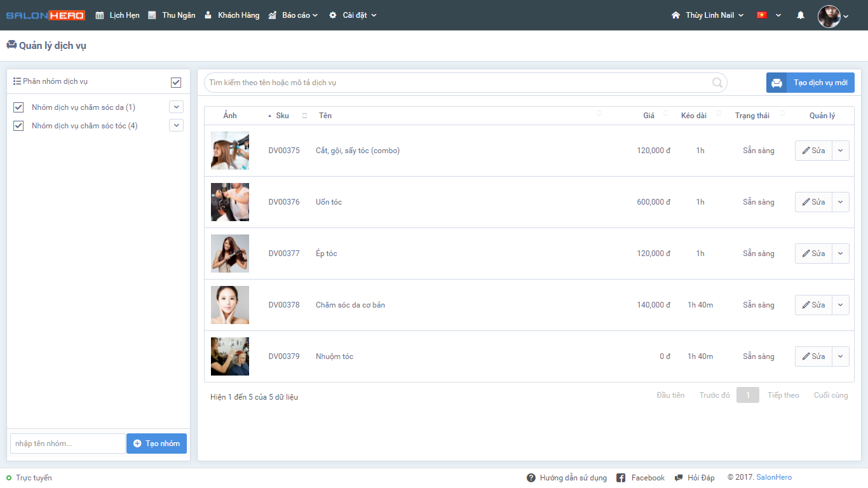Image resolution: width=868 pixels, height=488 pixels.
Task: Go to Thu Ngân page
Action: coord(172,15)
